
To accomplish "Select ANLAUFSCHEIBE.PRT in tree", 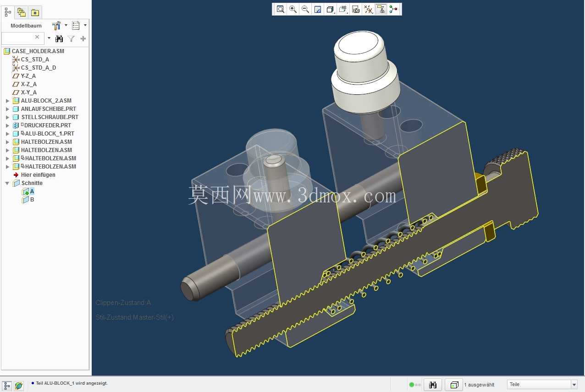I will tap(49, 109).
